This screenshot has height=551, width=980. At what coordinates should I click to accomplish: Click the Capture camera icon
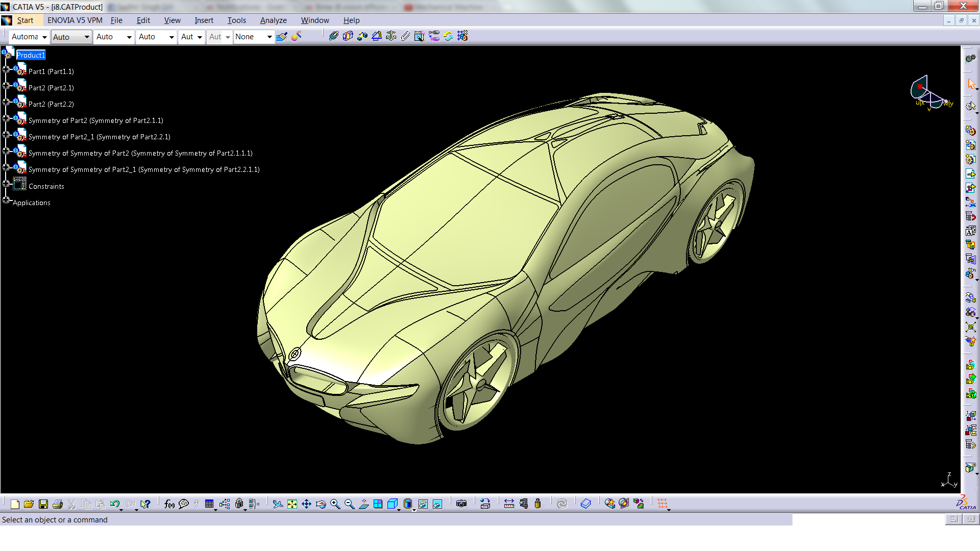[461, 504]
